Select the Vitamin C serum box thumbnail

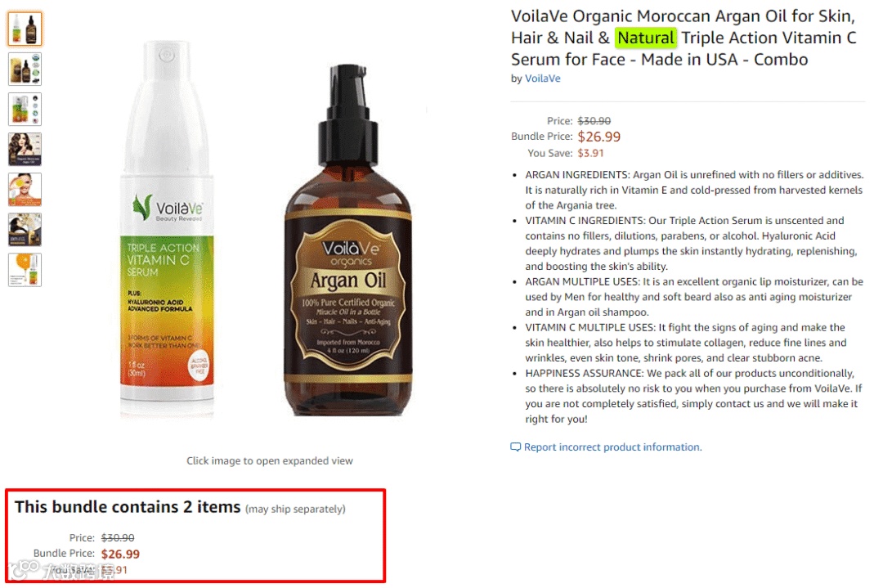pyautogui.click(x=25, y=110)
